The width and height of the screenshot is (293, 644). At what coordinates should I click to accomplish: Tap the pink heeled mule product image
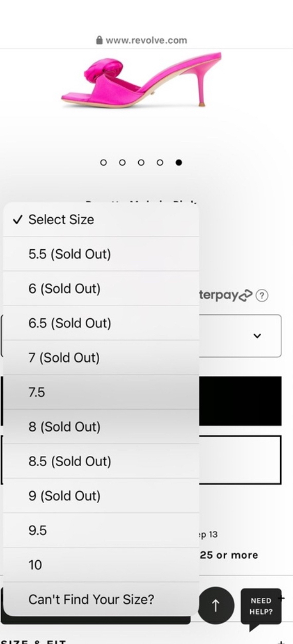click(141, 80)
